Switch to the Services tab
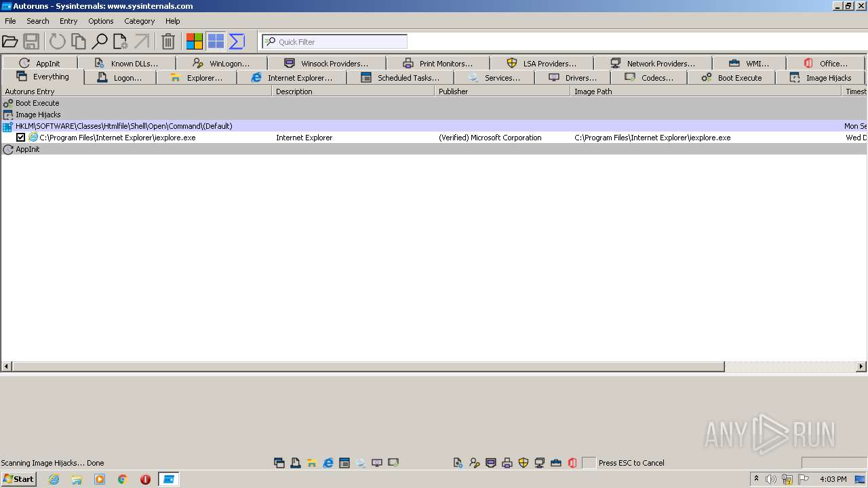868x488 pixels. (494, 78)
